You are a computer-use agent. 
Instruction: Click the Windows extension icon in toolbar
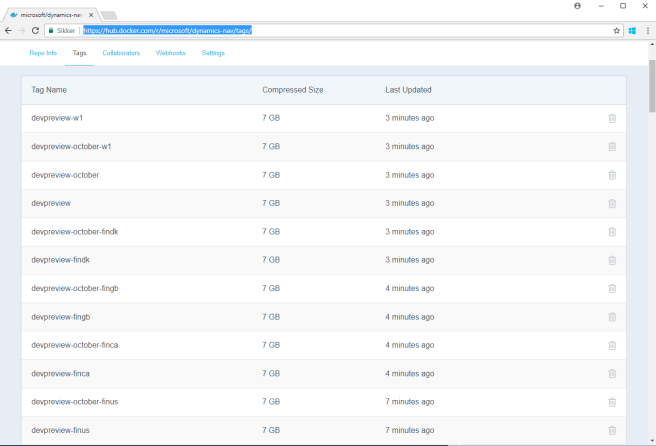point(633,31)
